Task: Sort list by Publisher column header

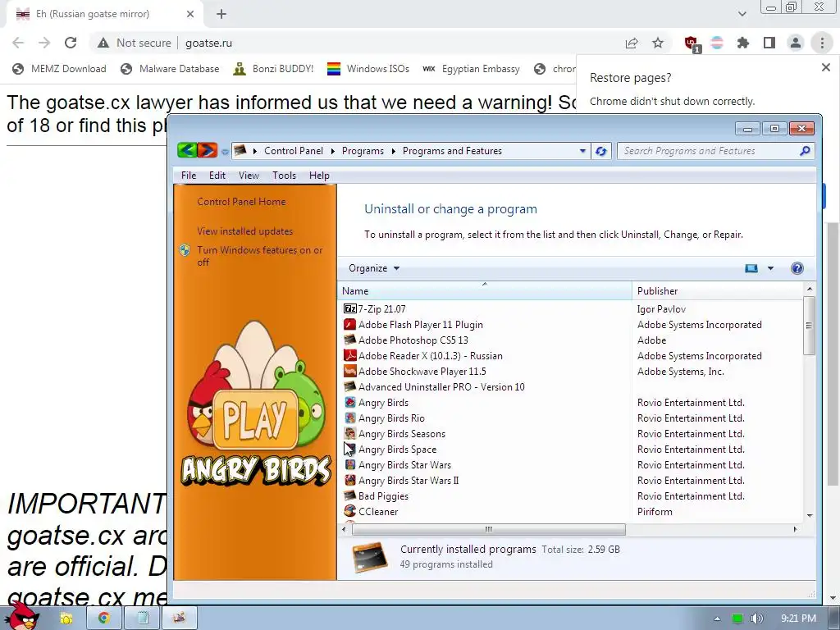Action: tap(717, 291)
